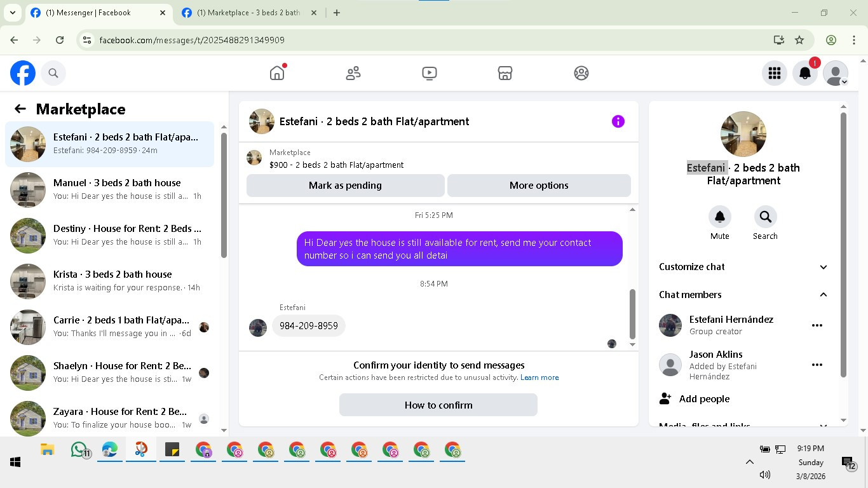Viewport: 868px width, 488px height.
Task: Reload the page with refresh icon
Action: point(60,40)
